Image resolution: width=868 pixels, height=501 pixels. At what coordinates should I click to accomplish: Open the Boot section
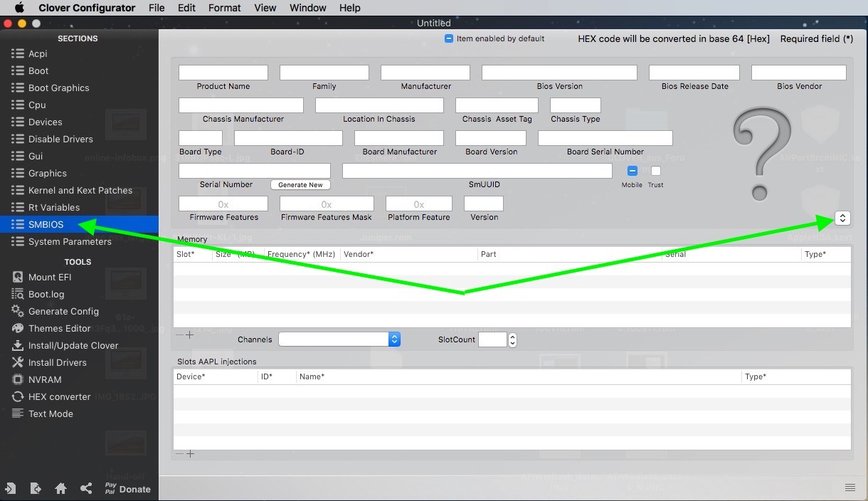click(38, 70)
